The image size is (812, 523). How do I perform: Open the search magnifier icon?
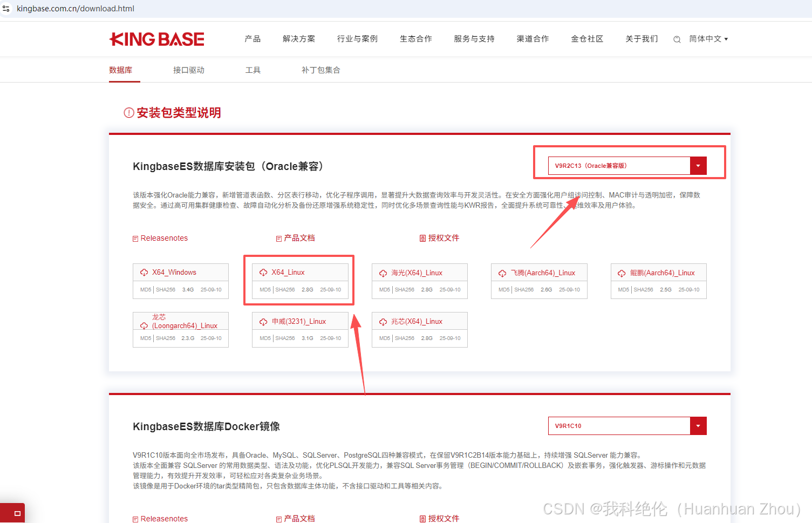point(677,39)
